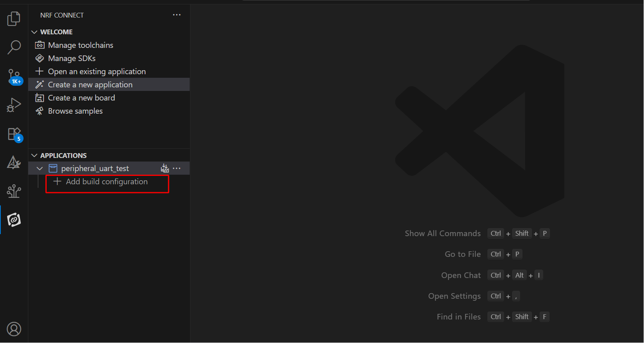Click the Show All Commands hint text
The width and height of the screenshot is (644, 343).
pyautogui.click(x=443, y=233)
